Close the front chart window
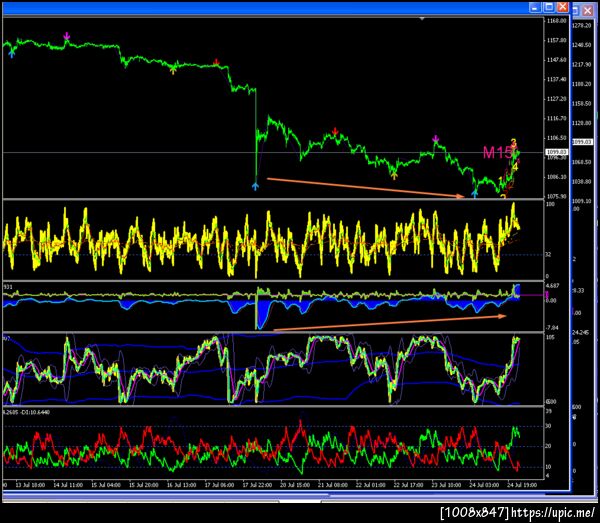Screen dimensions: 600x523 (x=562, y=7)
